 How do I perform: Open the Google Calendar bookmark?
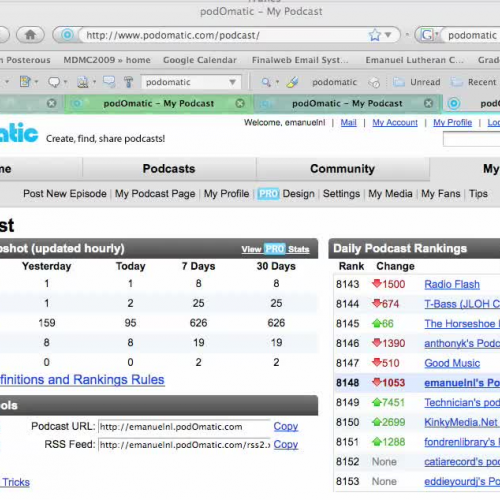click(200, 60)
